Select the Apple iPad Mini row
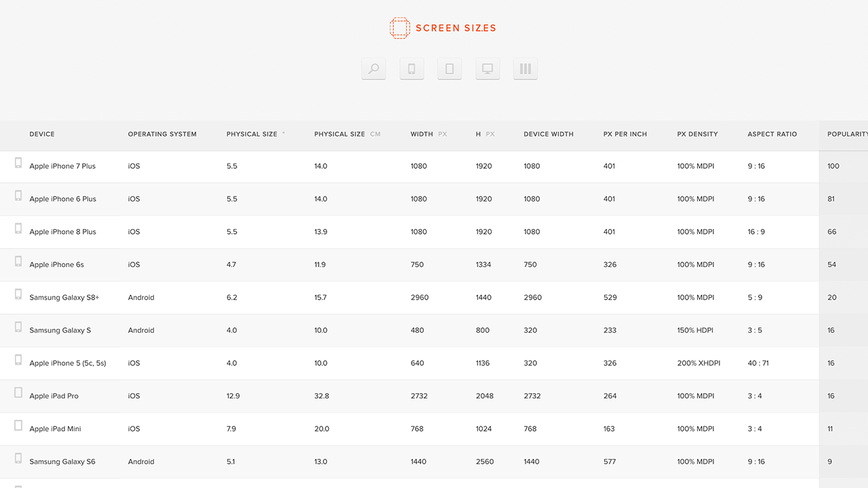Screen dimensions: 868x488 coord(56,429)
